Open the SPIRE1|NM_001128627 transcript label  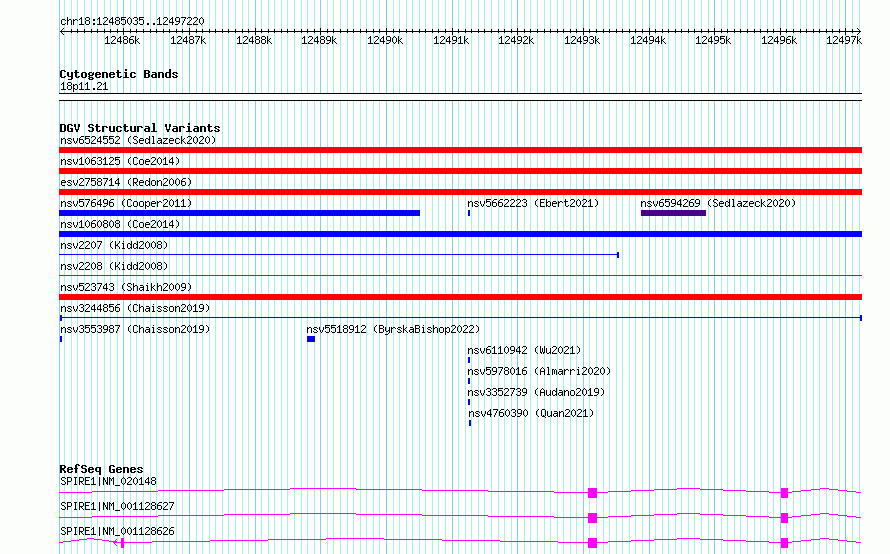[x=117, y=506]
